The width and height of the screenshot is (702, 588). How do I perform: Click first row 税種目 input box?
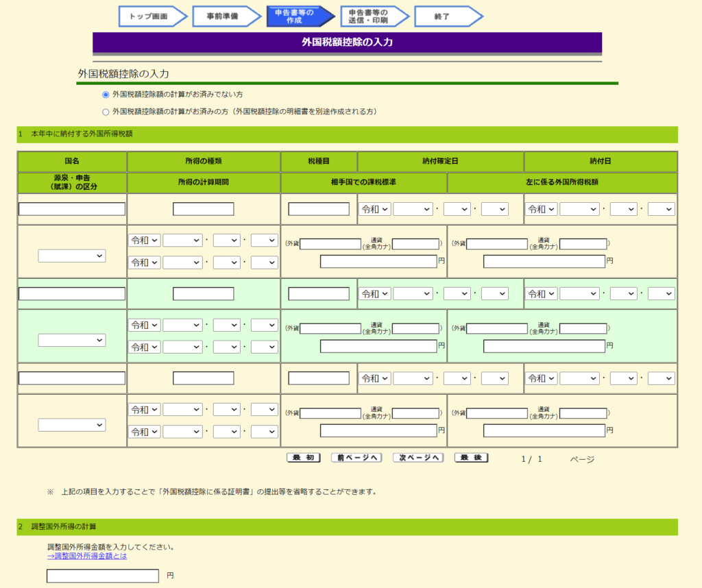click(319, 209)
